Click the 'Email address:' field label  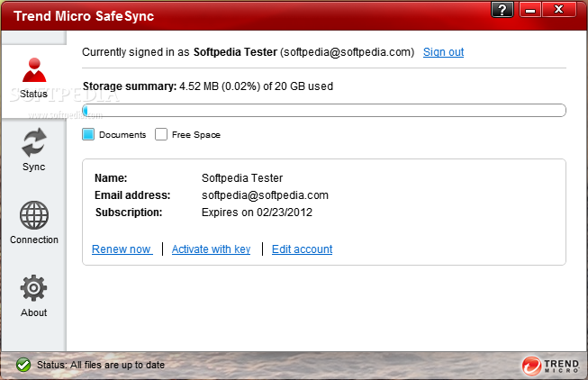(132, 195)
